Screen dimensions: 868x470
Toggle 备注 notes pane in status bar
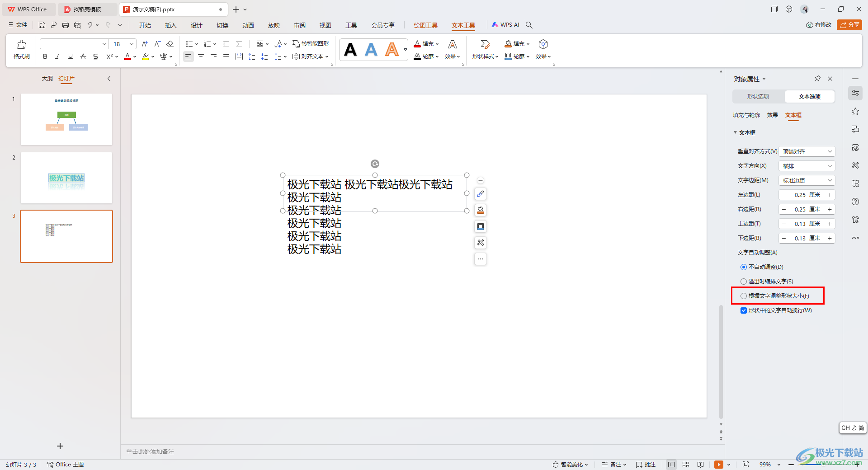(x=614, y=465)
